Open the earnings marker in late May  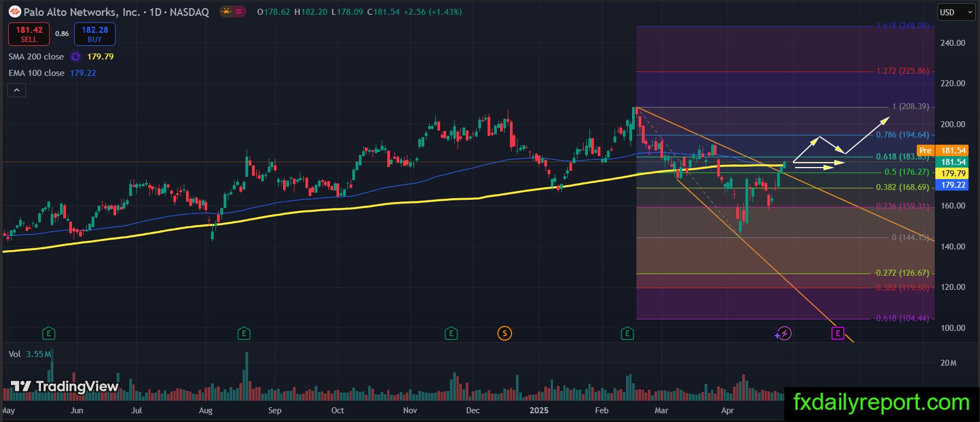49,333
